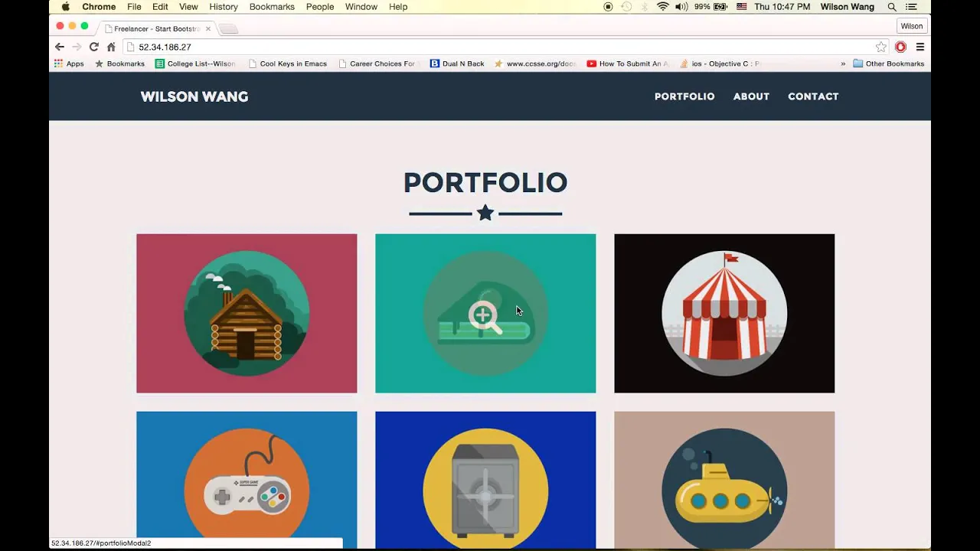This screenshot has height=551, width=980.
Task: Open the ios - Objective C bookmark
Action: point(720,64)
